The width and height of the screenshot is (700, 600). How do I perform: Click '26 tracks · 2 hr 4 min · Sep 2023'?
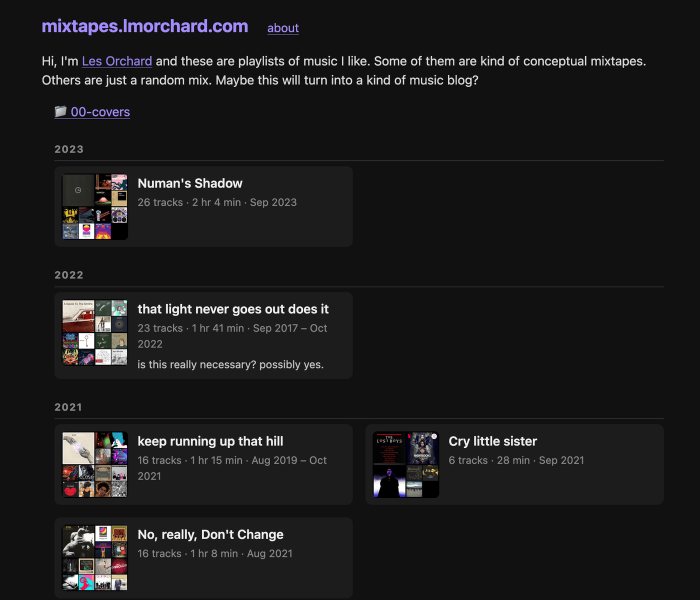click(x=217, y=202)
